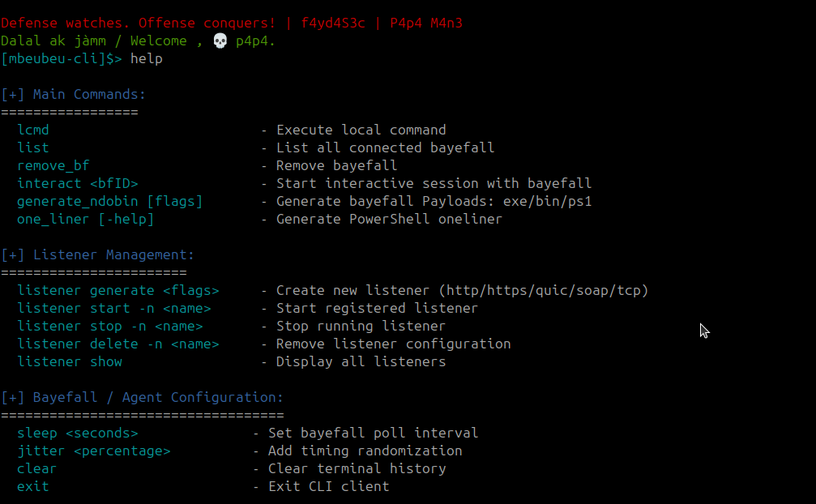Click the 'exit' command

click(33, 486)
